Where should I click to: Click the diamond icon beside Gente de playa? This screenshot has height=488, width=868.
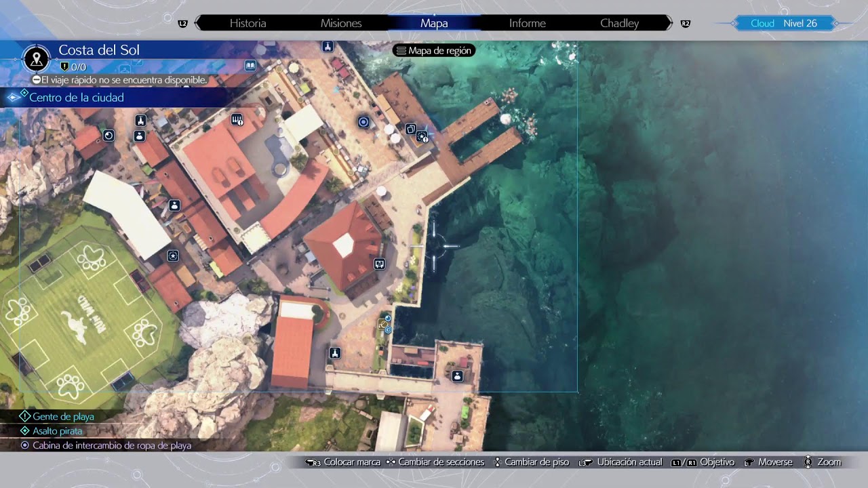click(x=25, y=417)
